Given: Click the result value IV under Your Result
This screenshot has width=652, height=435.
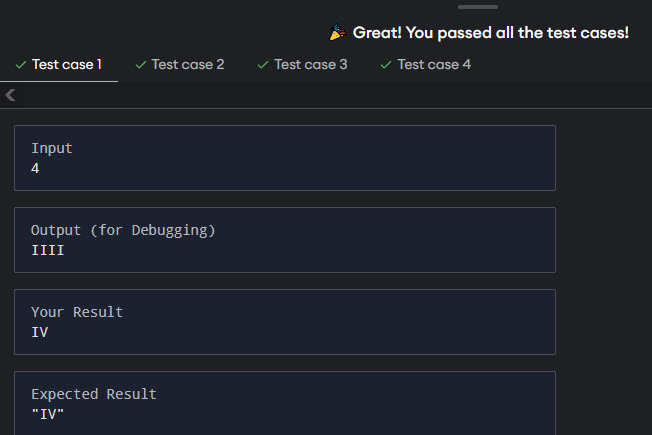Looking at the screenshot, I should [40, 332].
